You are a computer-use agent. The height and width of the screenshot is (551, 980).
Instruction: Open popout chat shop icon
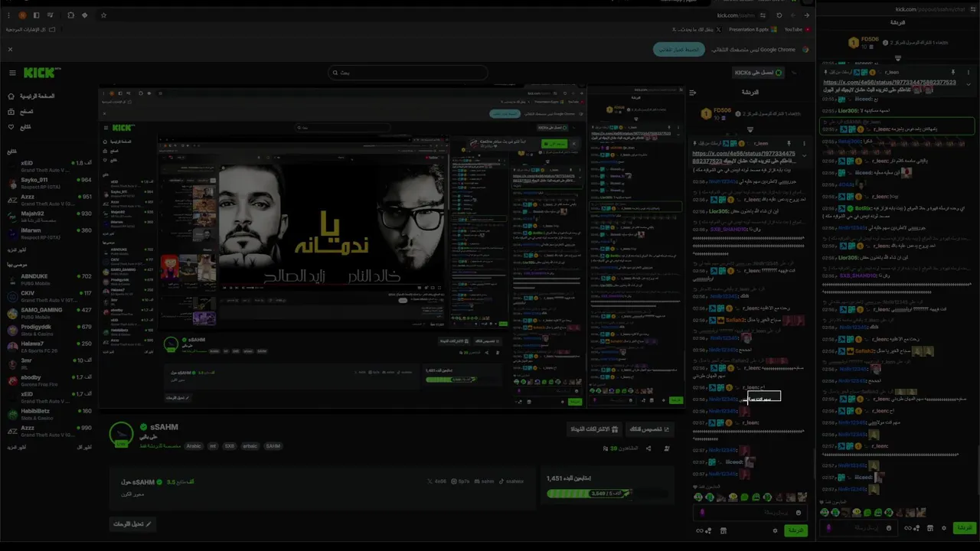click(930, 528)
